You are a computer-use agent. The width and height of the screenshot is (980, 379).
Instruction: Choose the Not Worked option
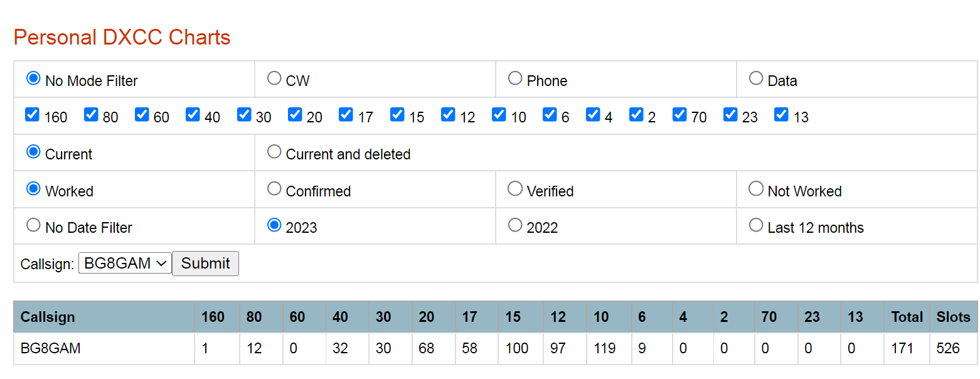[756, 189]
